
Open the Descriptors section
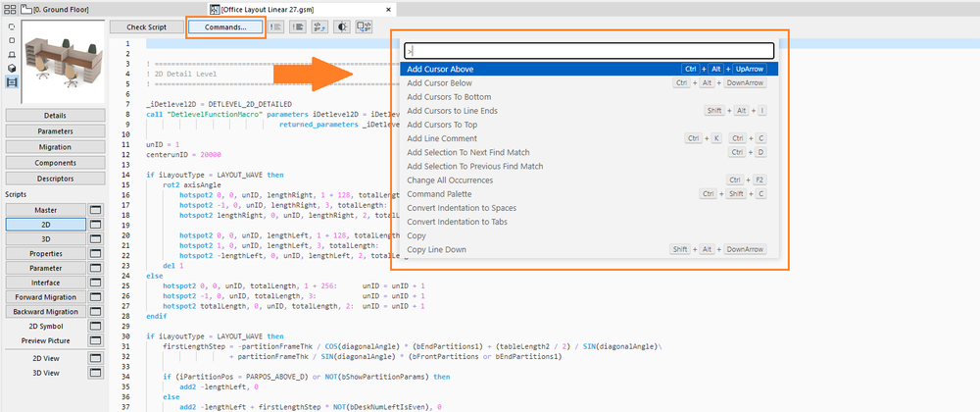(55, 179)
